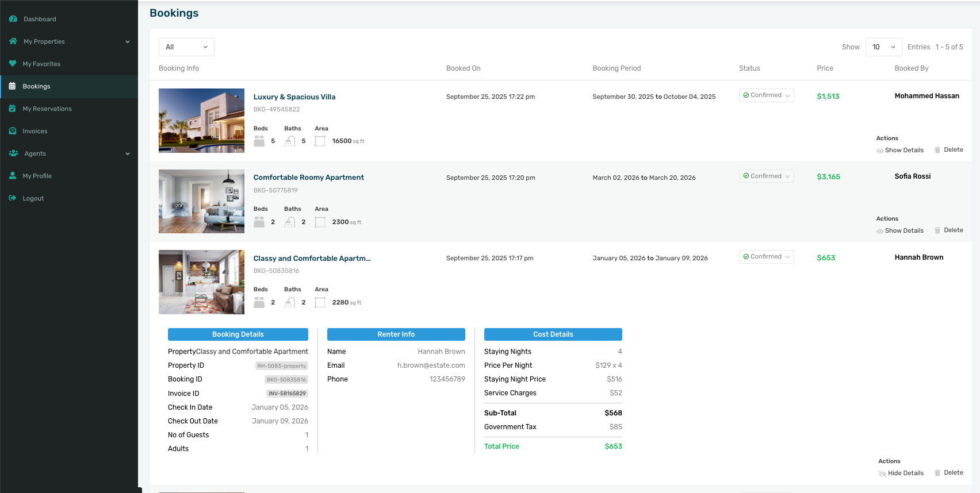Open Luxury & Spacious Villa listing link
This screenshot has height=493, width=980.
294,97
